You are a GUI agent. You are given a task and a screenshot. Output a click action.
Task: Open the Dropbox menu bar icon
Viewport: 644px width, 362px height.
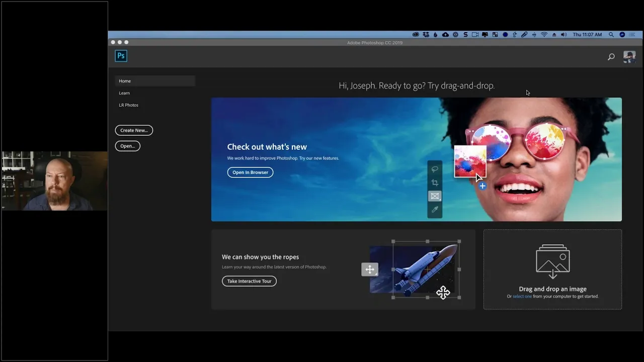[x=426, y=35]
